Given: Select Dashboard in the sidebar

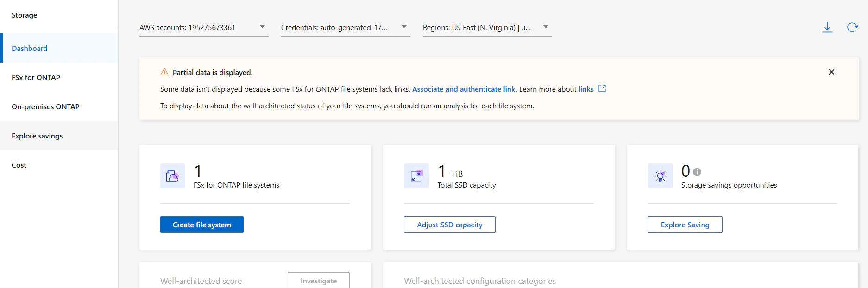Looking at the screenshot, I should [x=59, y=48].
